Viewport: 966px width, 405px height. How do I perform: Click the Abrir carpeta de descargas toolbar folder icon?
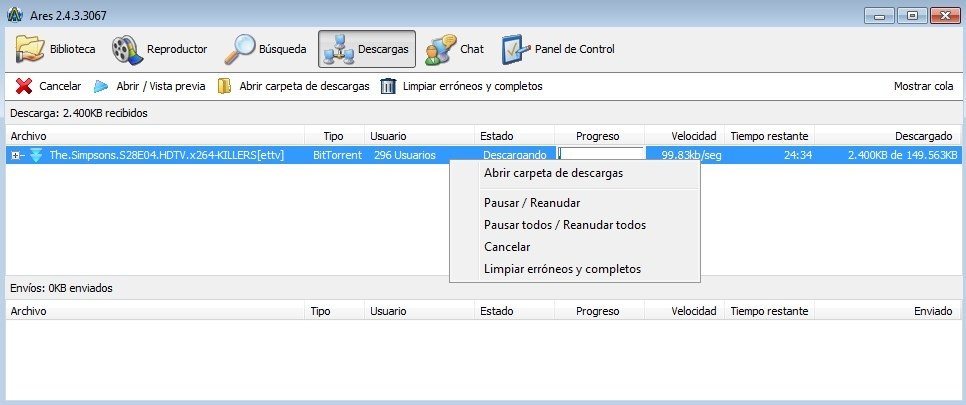click(x=224, y=86)
